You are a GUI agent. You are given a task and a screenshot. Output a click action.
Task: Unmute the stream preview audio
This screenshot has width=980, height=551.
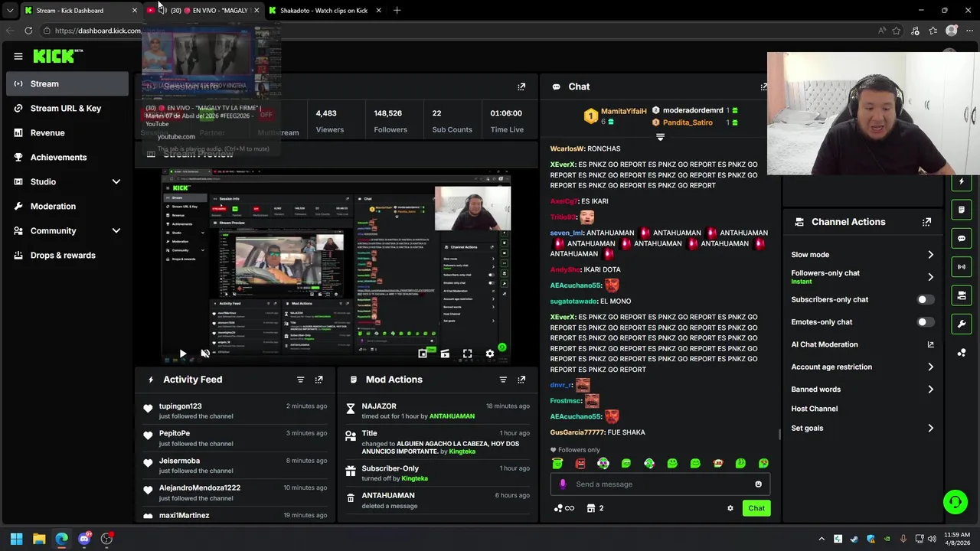click(205, 354)
